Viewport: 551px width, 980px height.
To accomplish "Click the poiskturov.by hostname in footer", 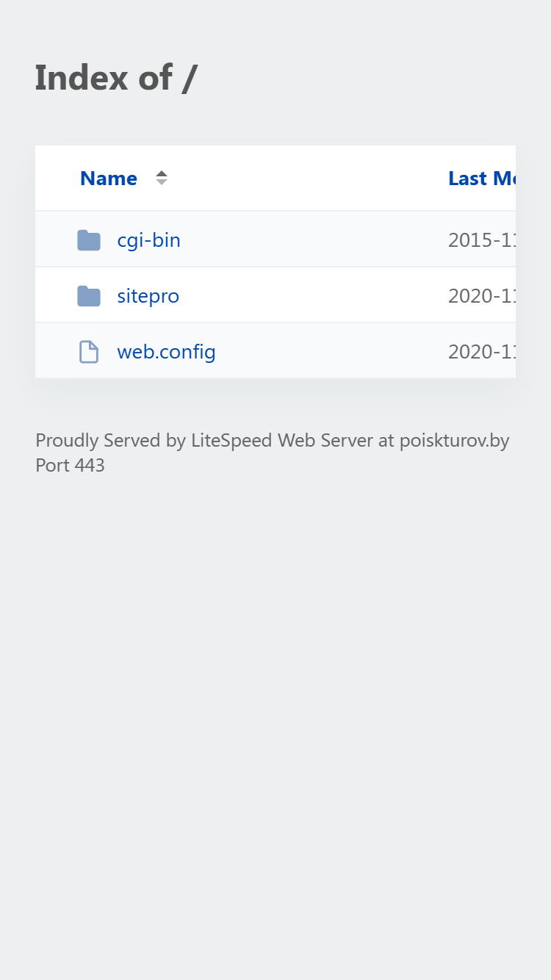I will point(454,441).
